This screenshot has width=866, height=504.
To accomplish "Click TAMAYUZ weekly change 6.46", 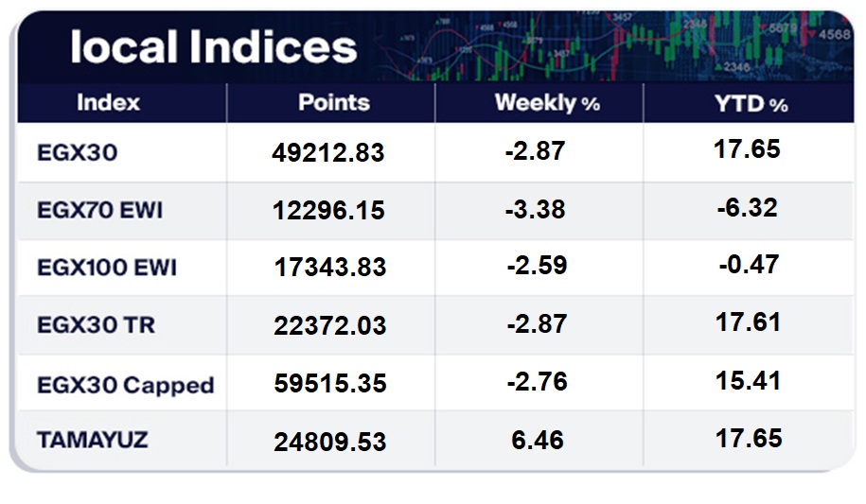I will coord(536,440).
